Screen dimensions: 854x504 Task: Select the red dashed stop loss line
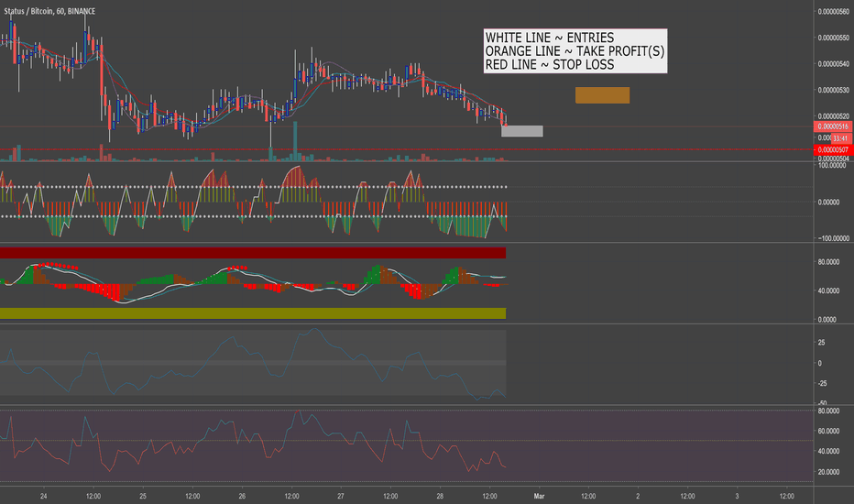coord(406,149)
